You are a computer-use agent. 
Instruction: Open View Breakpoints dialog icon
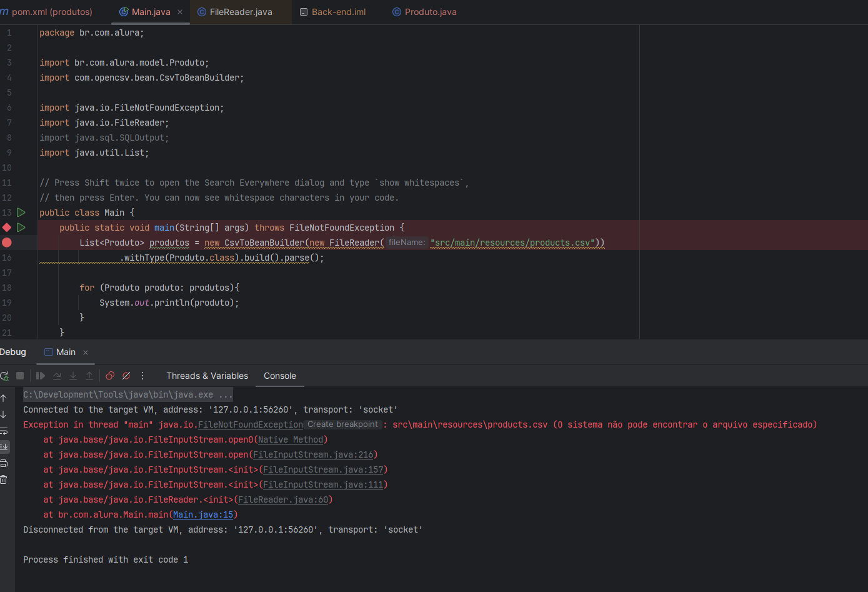[x=110, y=376]
